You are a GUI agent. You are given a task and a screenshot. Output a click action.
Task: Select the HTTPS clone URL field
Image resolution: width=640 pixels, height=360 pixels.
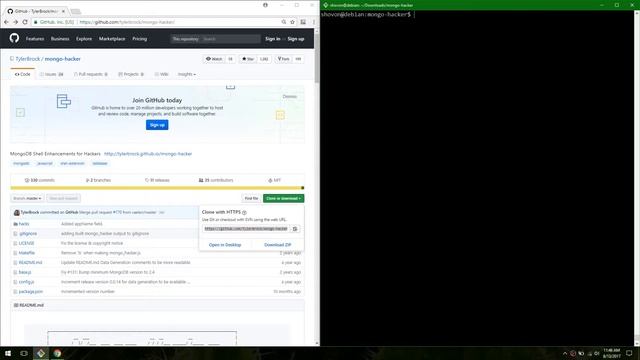click(246, 229)
